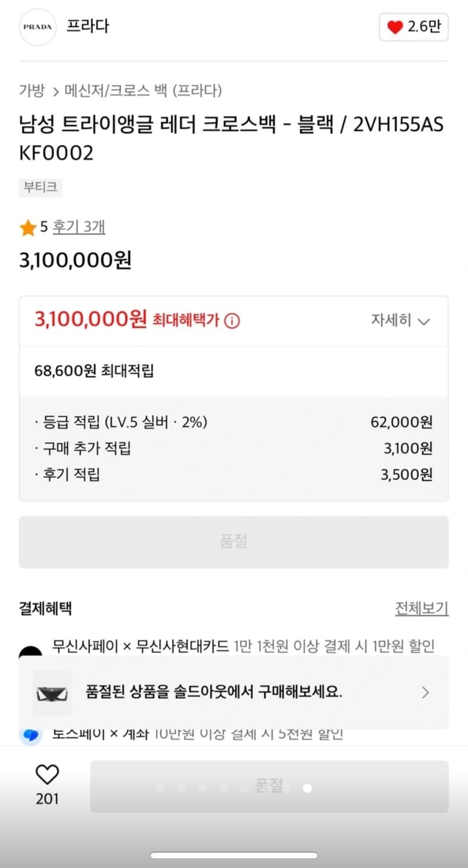Click the black 무신사페이 icon
This screenshot has height=868, width=468.
click(30, 652)
